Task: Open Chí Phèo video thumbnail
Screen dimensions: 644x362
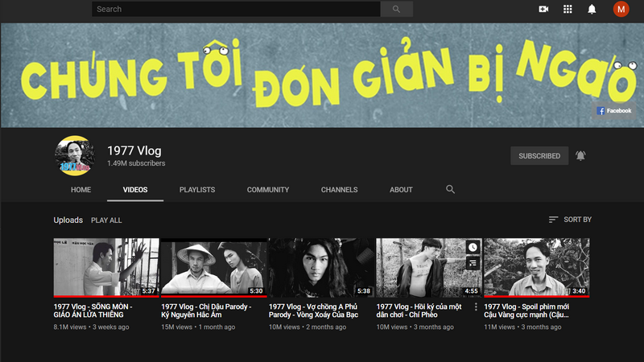Action: [x=429, y=268]
